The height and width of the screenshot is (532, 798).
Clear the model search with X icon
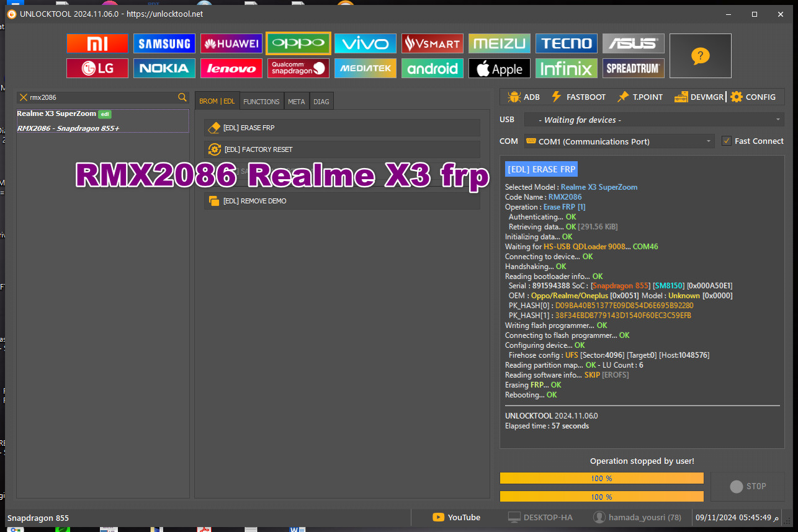click(24, 97)
